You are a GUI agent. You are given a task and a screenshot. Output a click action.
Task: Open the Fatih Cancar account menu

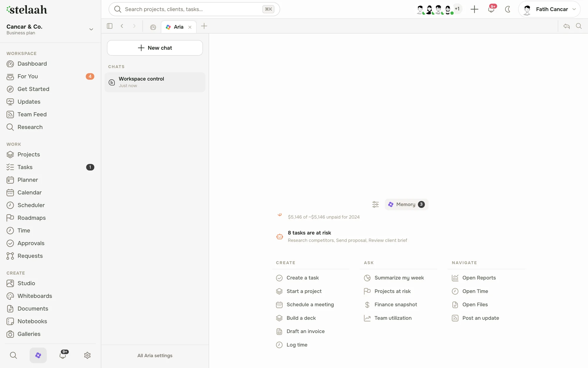tap(549, 9)
